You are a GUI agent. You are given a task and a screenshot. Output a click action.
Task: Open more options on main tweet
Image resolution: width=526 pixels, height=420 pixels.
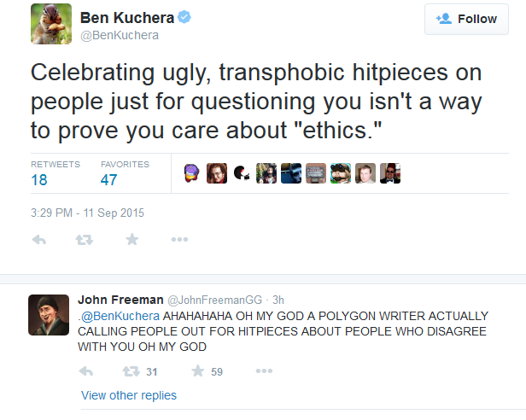click(179, 240)
